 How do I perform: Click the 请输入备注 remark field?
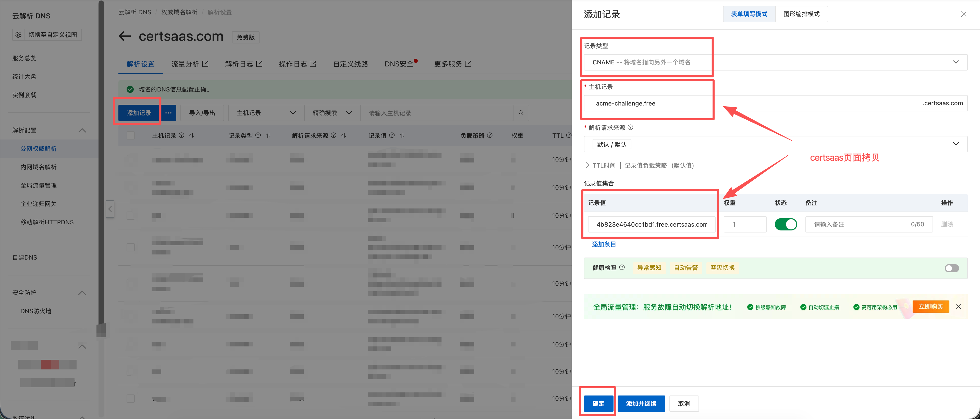point(869,224)
